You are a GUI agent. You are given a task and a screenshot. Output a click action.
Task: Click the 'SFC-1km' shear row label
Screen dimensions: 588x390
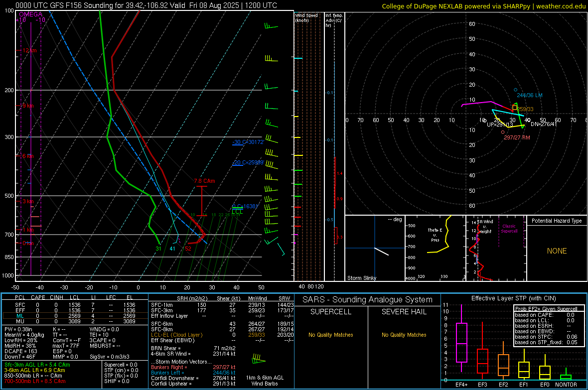click(x=162, y=305)
